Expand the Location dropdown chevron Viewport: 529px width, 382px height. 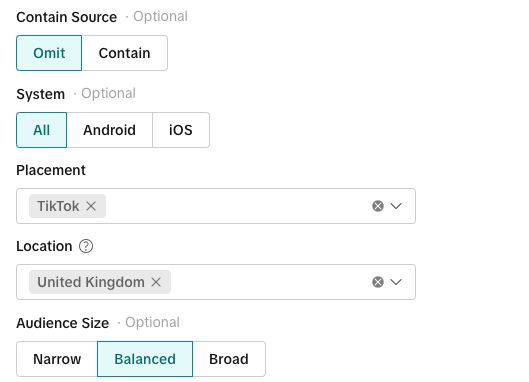point(396,282)
